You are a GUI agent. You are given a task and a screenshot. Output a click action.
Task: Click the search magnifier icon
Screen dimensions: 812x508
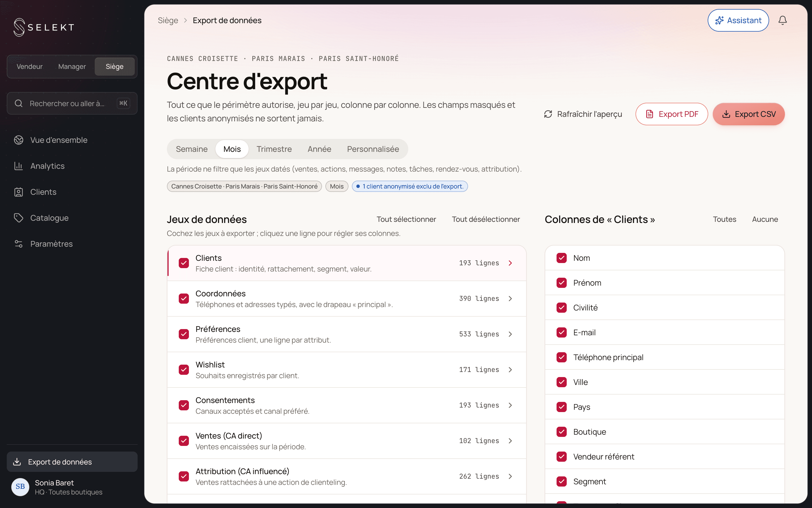(18, 104)
